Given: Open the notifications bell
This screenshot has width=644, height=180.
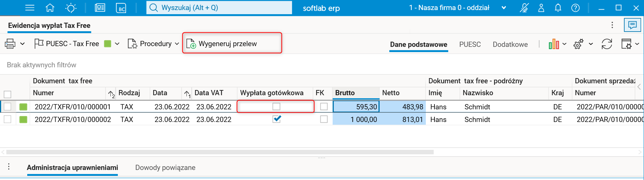Looking at the screenshot, I should tap(558, 8).
